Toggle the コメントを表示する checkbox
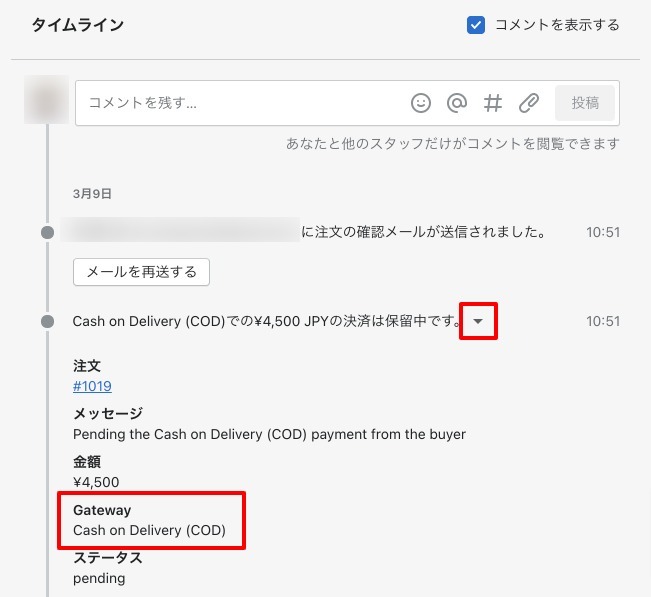Viewport: 651px width, 597px height. pos(476,25)
